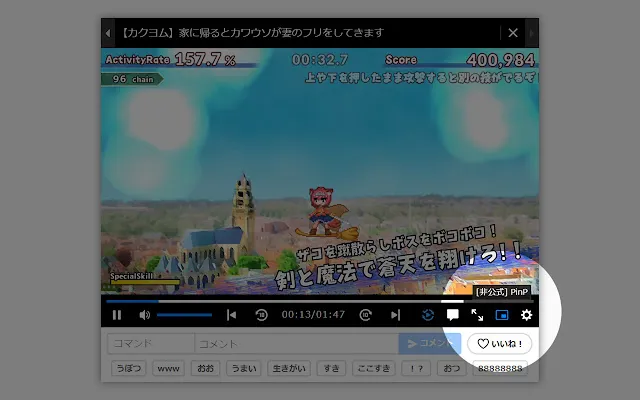
Task: Toggle repeat playback
Action: tap(429, 315)
